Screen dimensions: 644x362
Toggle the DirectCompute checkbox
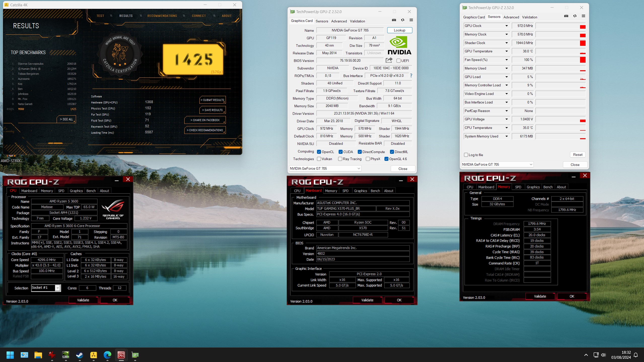360,152
